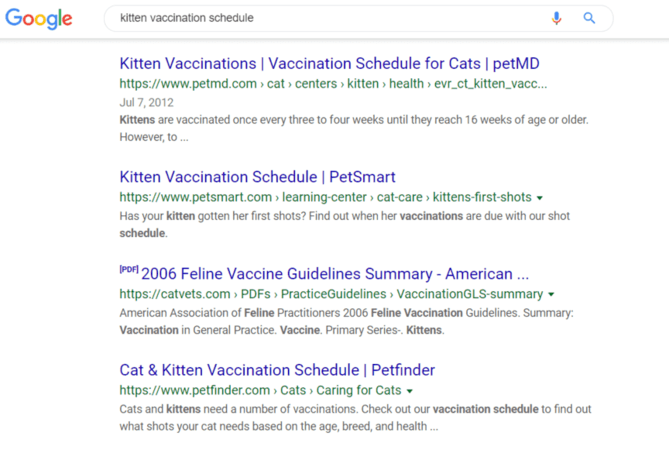Image resolution: width=669 pixels, height=450 pixels.
Task: Click the petfinder.com Caring for Cats URL
Action: click(x=260, y=390)
